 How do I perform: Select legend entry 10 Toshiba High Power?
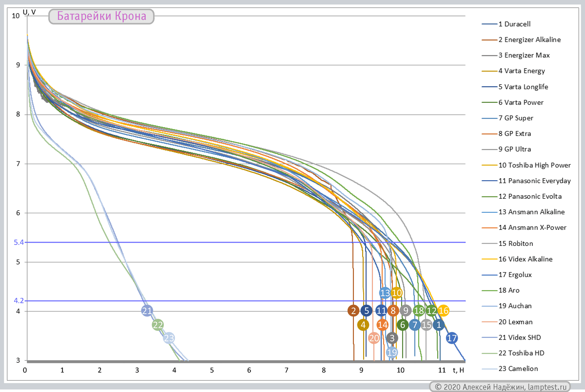coord(526,165)
